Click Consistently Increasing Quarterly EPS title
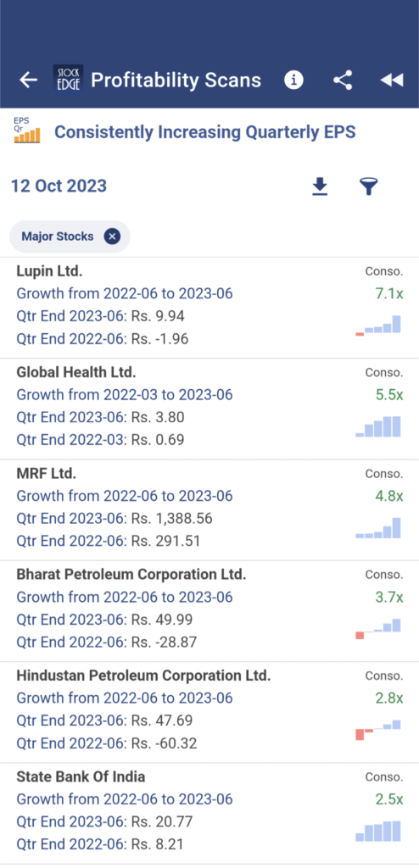This screenshot has height=868, width=419. tap(205, 132)
